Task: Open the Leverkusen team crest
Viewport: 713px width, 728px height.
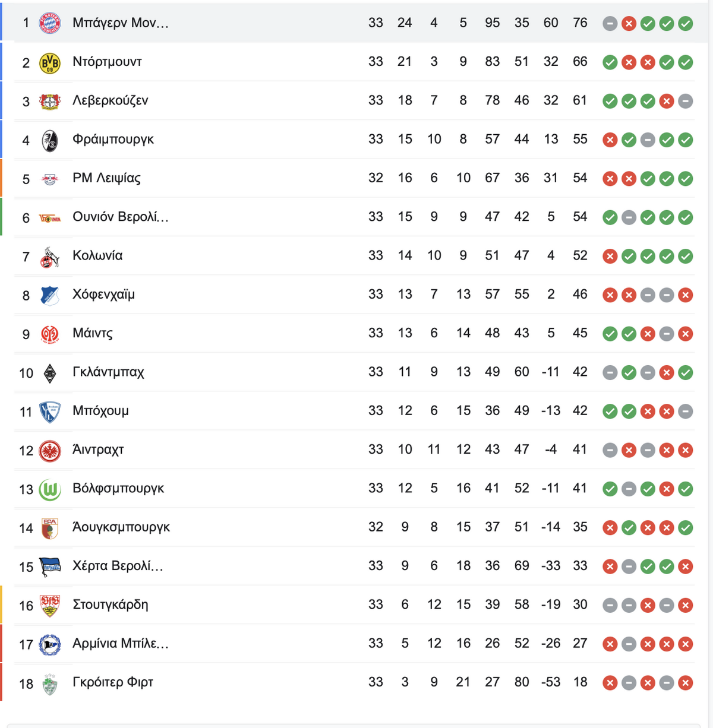Action: (x=50, y=101)
